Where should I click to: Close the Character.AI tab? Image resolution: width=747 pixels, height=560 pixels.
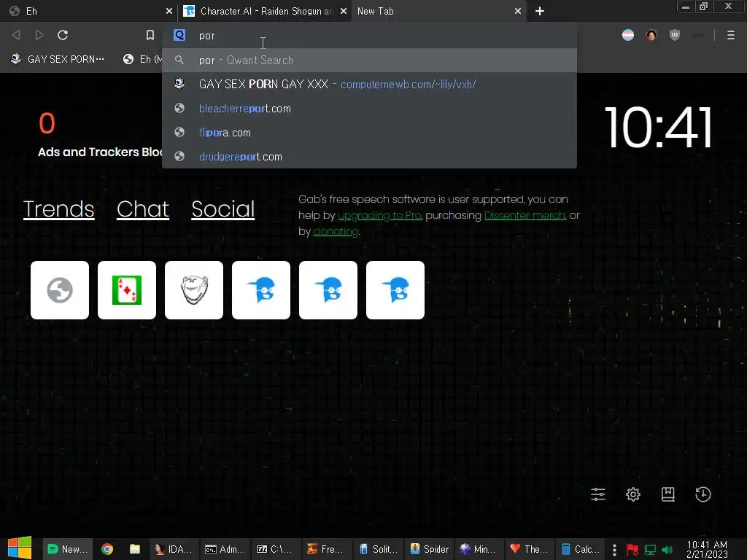tap(343, 11)
